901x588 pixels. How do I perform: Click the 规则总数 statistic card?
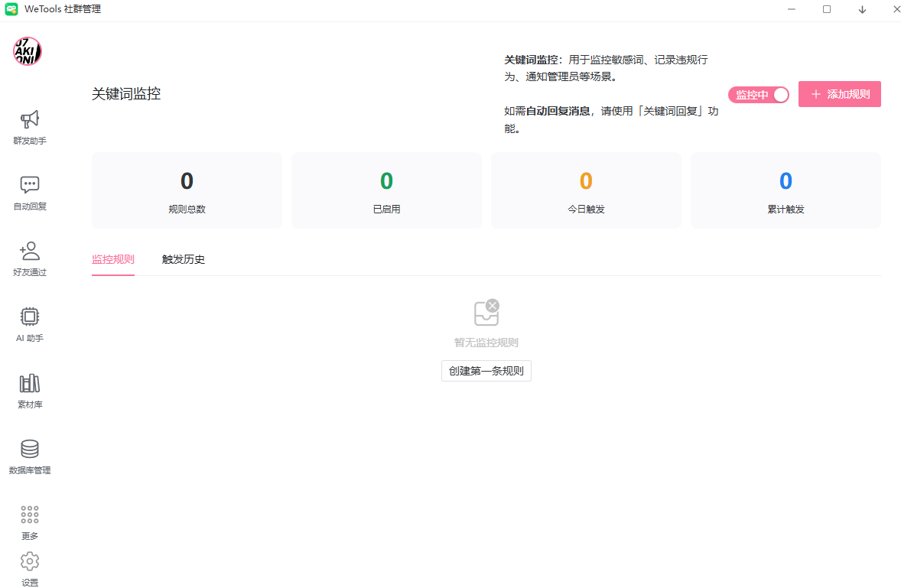tap(187, 190)
